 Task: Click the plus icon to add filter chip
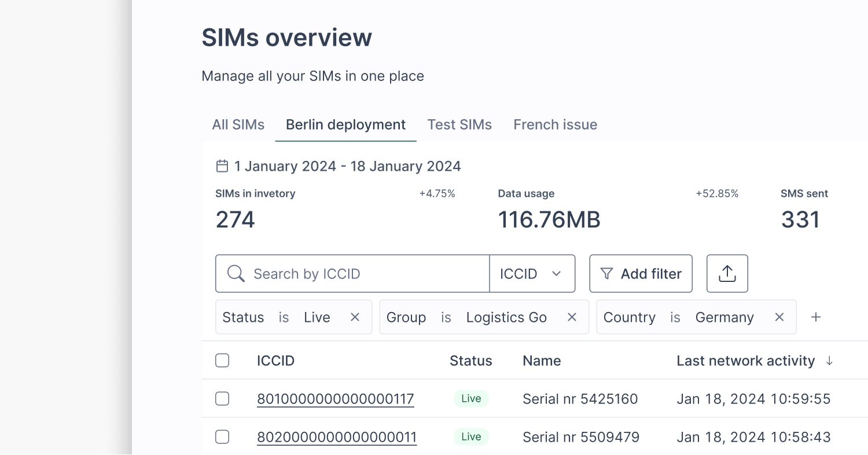click(x=816, y=317)
